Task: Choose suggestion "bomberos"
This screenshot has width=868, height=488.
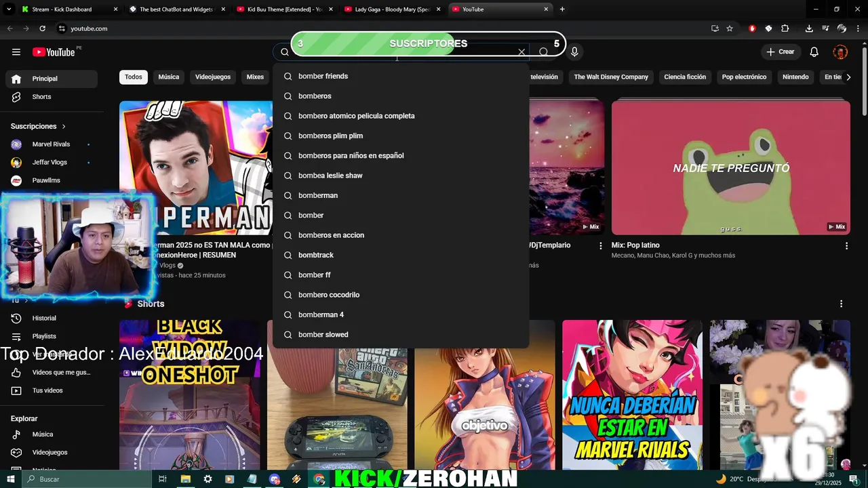Action: pyautogui.click(x=401, y=96)
